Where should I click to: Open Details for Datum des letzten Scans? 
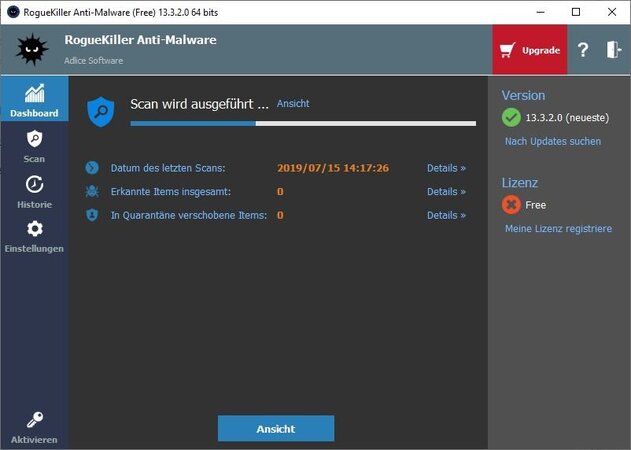(x=446, y=168)
